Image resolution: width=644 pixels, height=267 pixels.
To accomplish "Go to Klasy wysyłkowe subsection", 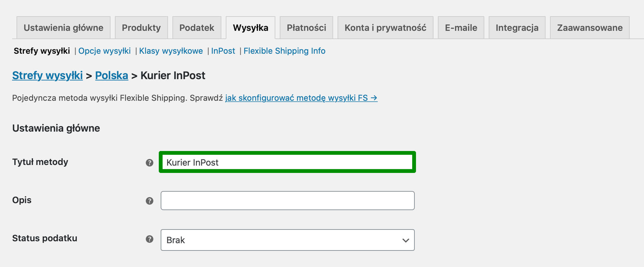I will point(171,51).
